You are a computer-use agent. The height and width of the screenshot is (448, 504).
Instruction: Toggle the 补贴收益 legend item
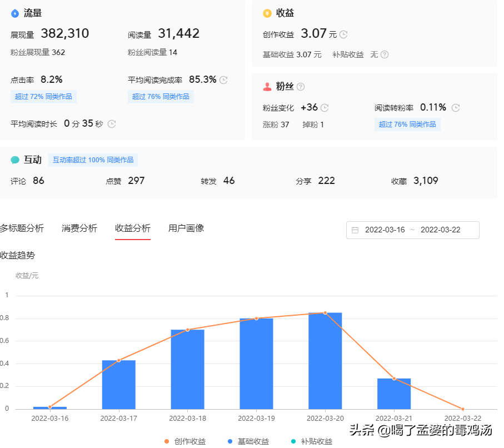coord(312,441)
